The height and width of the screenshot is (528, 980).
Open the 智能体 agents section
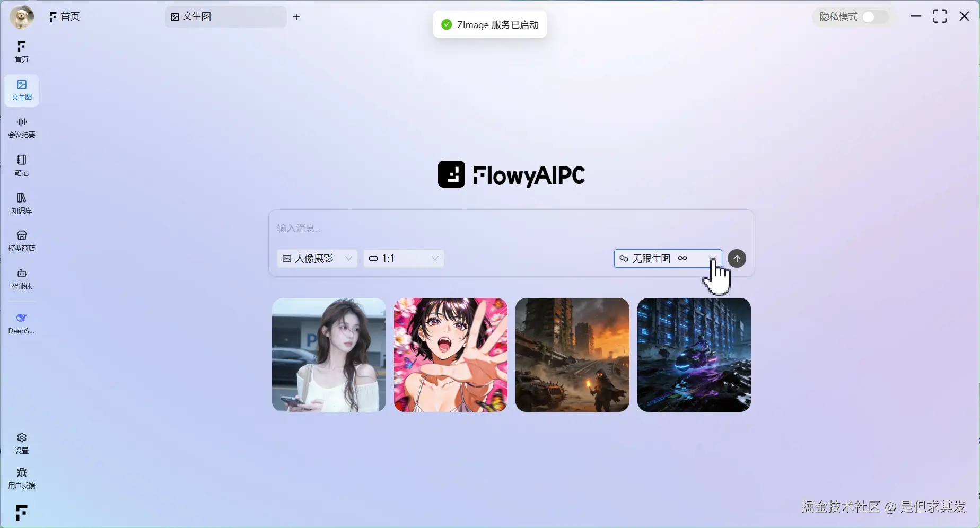pos(21,279)
